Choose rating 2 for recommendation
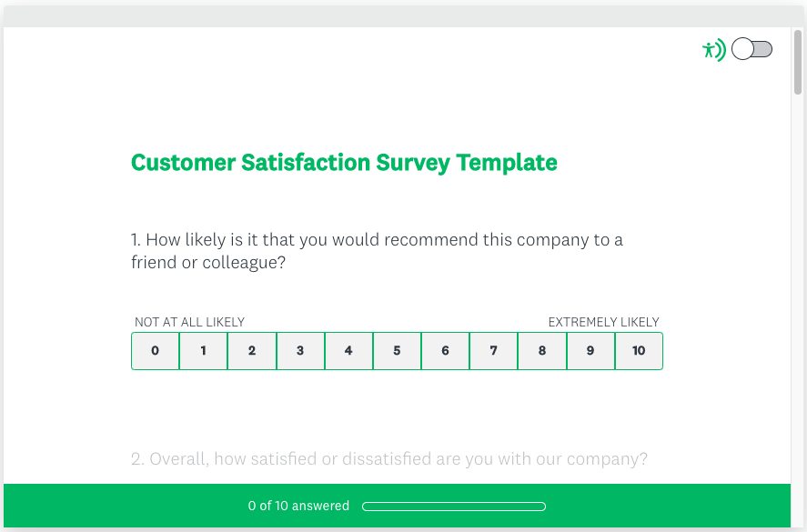This screenshot has width=807, height=532. click(252, 351)
